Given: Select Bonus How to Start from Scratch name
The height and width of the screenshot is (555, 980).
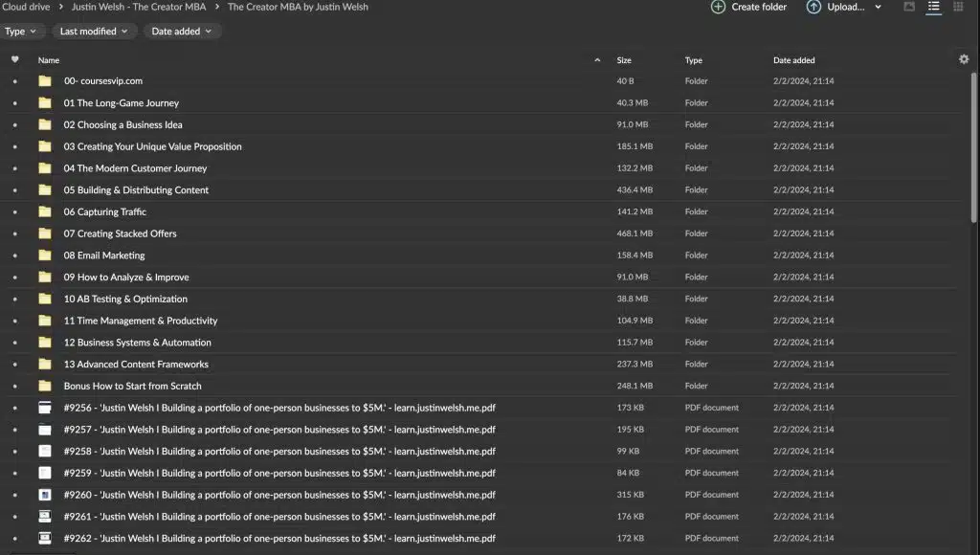Looking at the screenshot, I should (132, 386).
